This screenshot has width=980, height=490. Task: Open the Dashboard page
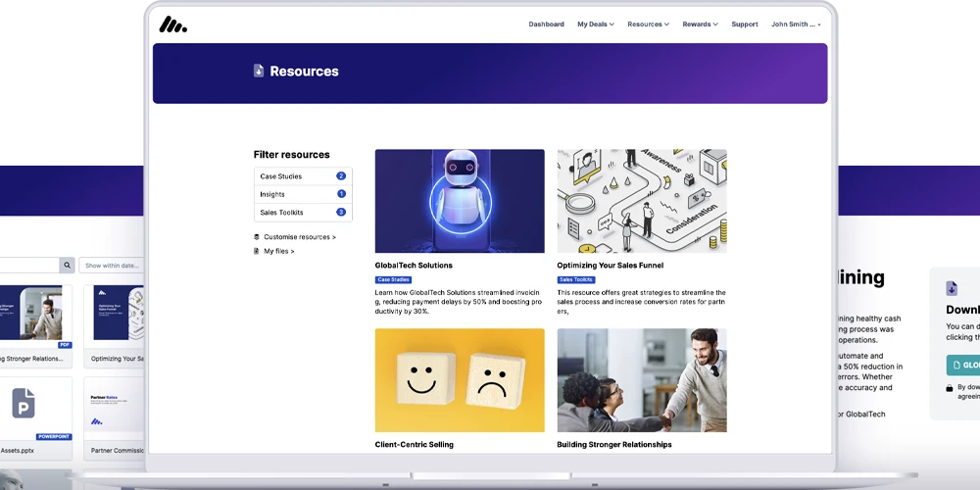[x=546, y=24]
